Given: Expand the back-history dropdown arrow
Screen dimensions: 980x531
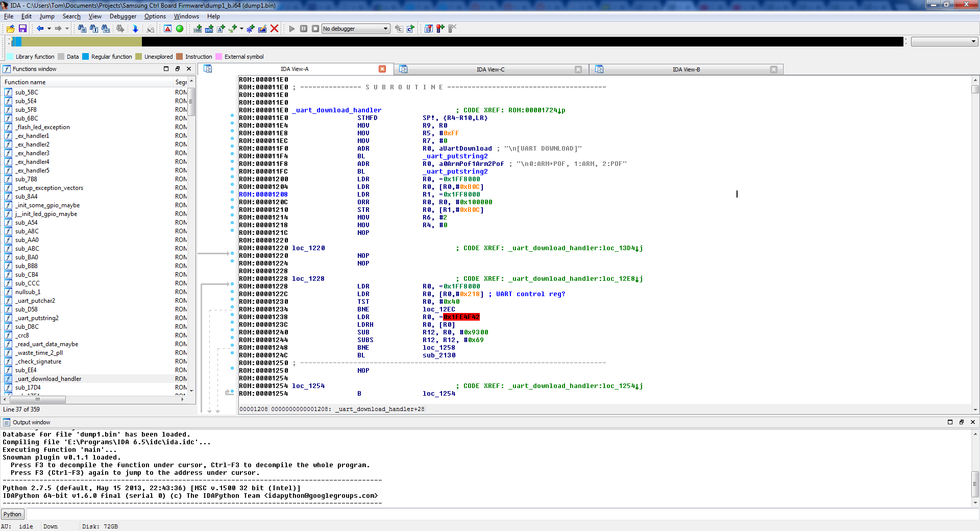Looking at the screenshot, I should coord(49,29).
